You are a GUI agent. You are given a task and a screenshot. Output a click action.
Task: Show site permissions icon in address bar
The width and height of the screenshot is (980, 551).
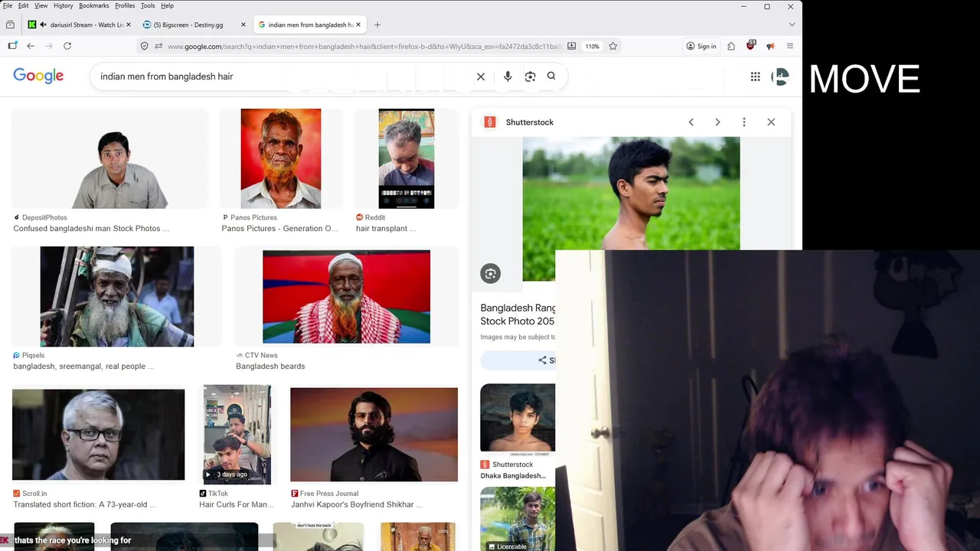[x=158, y=46]
